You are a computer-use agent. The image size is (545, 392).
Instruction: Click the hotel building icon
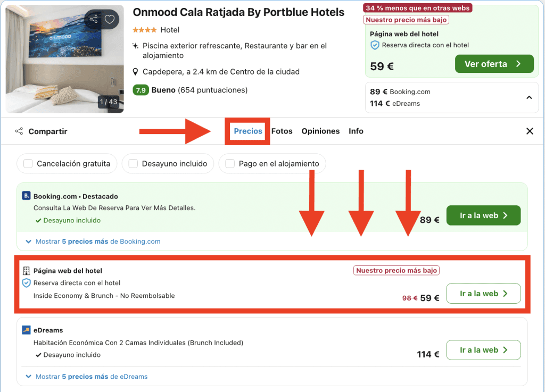pos(26,271)
